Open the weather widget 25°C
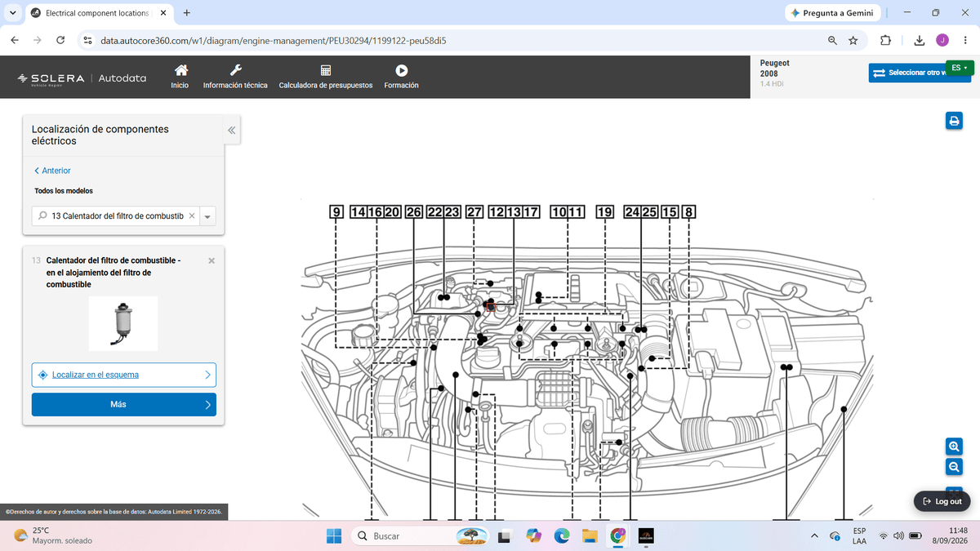Viewport: 980px width, 551px height. click(53, 535)
